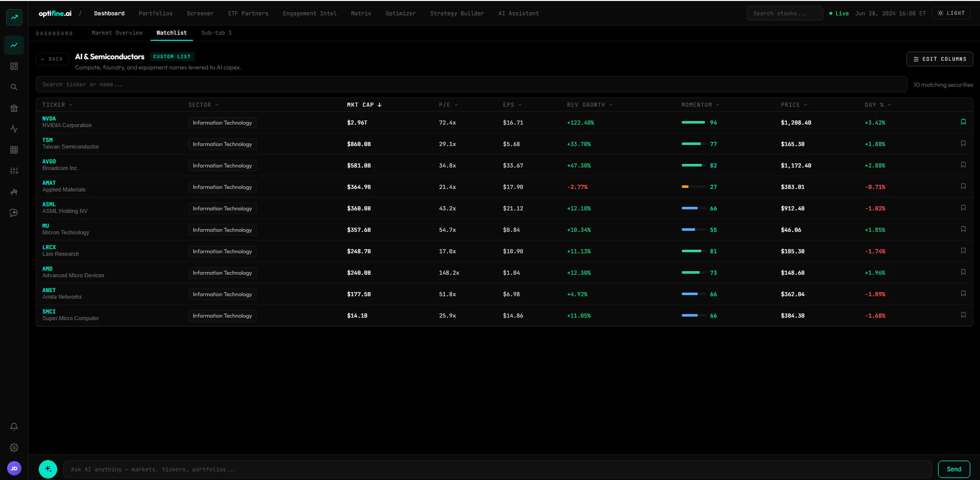Click the 10 matching securities label

[x=943, y=85]
